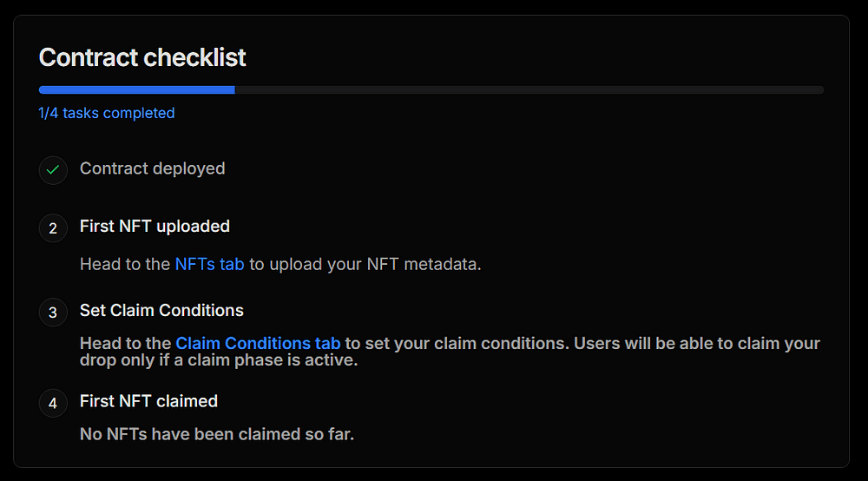The image size is (868, 481).
Task: Click the green checkmark icon for Contract deployed
Action: pos(53,170)
